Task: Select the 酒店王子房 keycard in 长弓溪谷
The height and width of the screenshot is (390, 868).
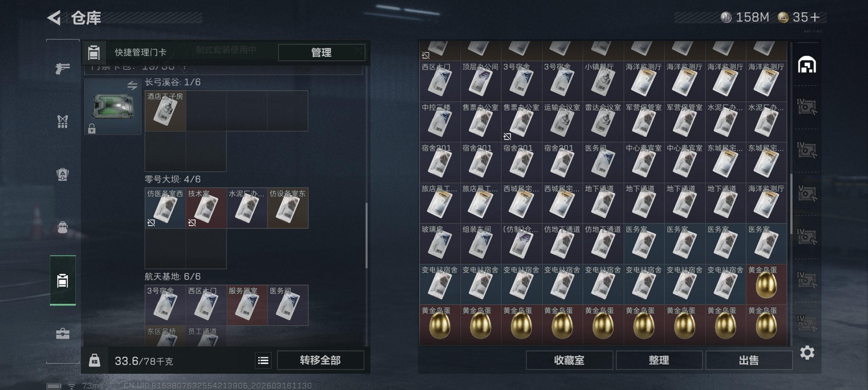Action: pyautogui.click(x=165, y=111)
